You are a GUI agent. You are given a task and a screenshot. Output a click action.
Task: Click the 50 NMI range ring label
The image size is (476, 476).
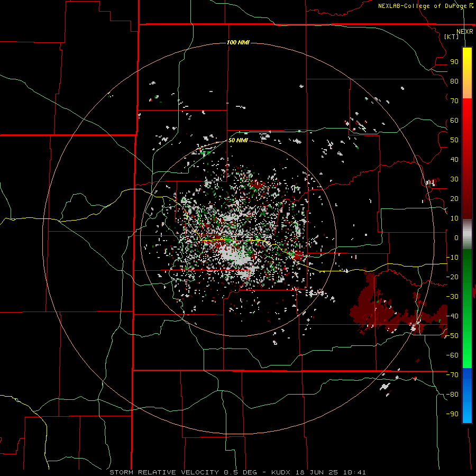click(238, 140)
